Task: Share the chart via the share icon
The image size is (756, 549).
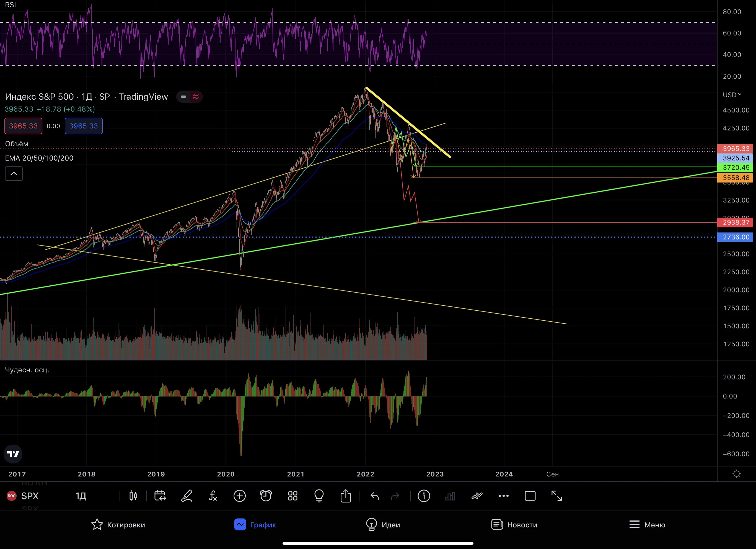Action: pos(346,496)
